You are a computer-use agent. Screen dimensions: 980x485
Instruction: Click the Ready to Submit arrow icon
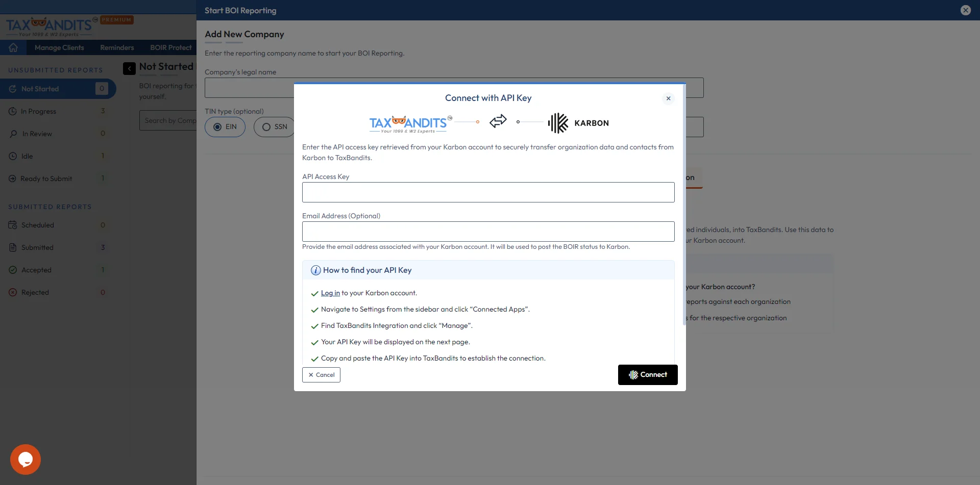coord(13,178)
